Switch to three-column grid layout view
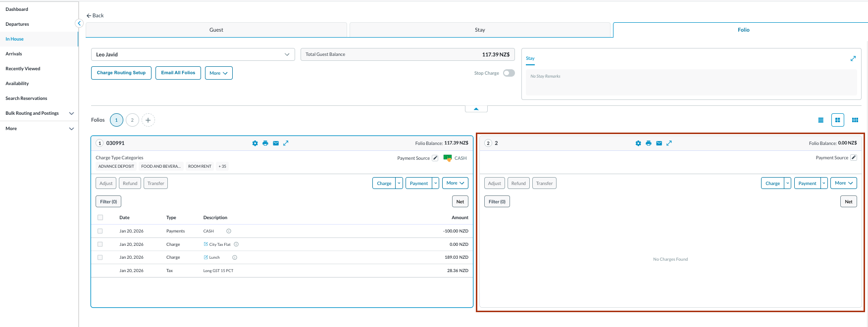 855,120
